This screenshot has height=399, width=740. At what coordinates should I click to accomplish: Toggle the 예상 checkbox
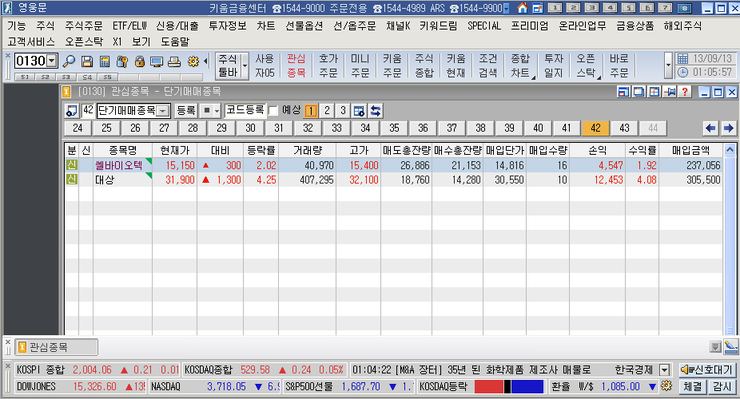click(273, 111)
